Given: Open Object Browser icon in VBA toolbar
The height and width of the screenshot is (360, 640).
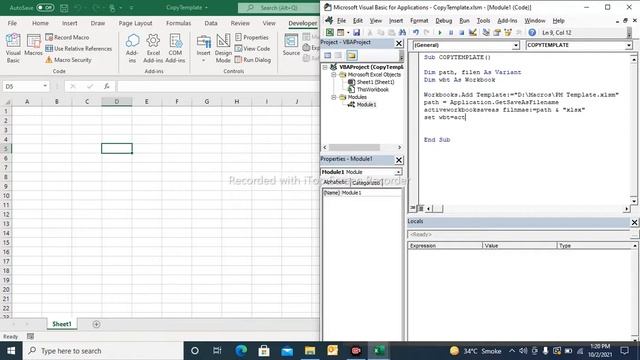Looking at the screenshot, I should click(508, 33).
